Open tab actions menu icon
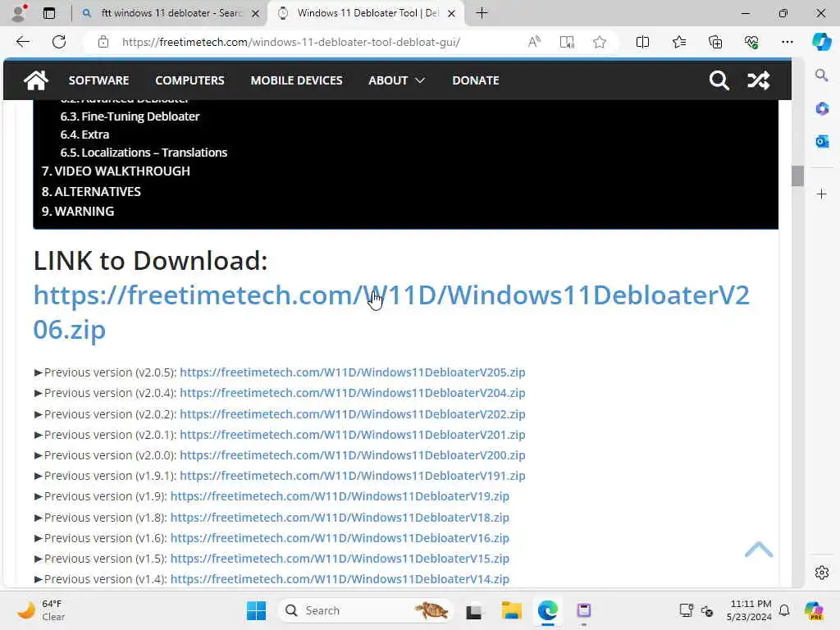Viewport: 840px width, 630px height. point(49,13)
